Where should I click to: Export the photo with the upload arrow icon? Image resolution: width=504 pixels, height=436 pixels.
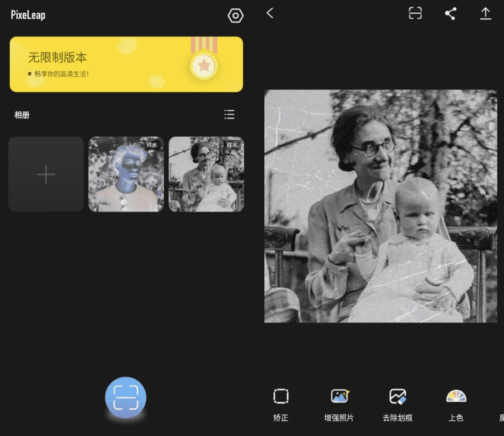pos(485,14)
